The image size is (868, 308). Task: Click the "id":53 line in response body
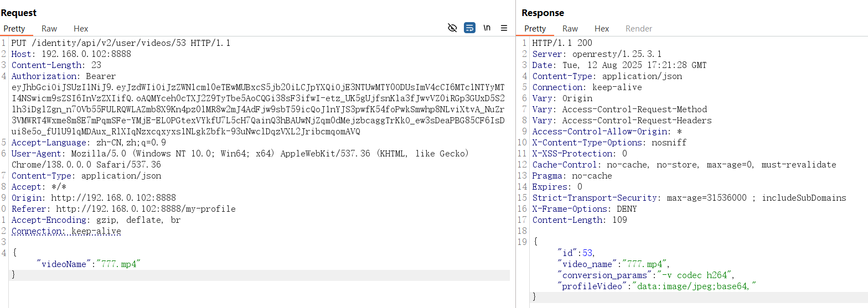(576, 253)
